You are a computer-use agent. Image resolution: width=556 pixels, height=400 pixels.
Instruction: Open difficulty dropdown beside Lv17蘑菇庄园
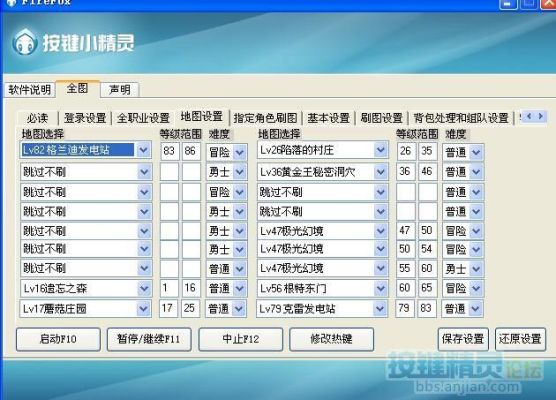tap(239, 309)
